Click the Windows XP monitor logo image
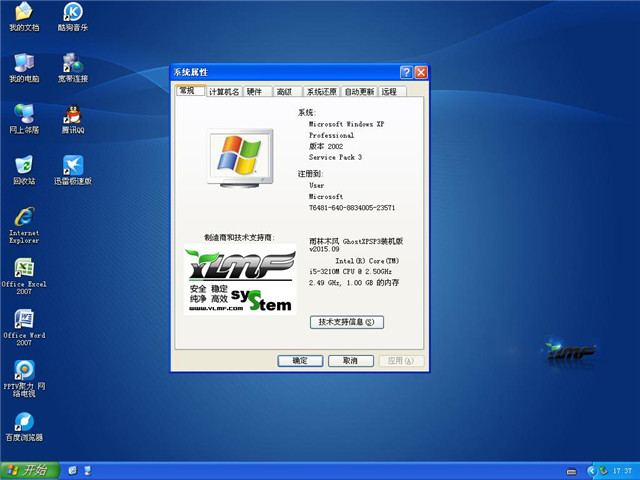 click(240, 158)
